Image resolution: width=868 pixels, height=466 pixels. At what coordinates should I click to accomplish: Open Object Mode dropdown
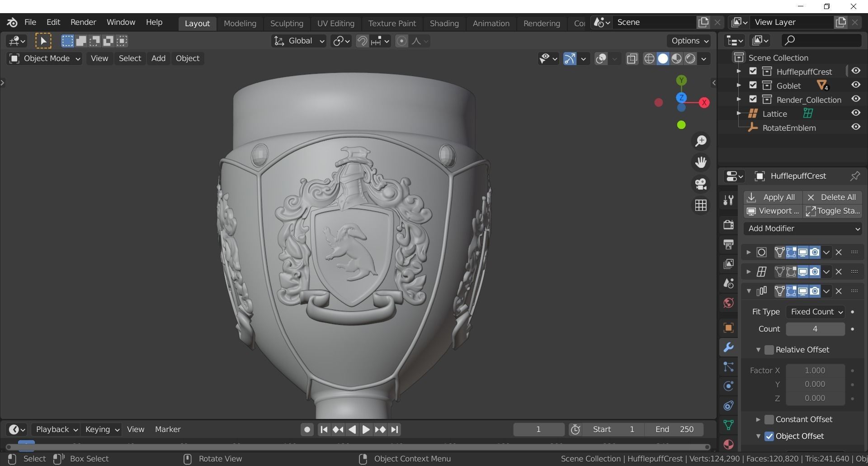44,58
